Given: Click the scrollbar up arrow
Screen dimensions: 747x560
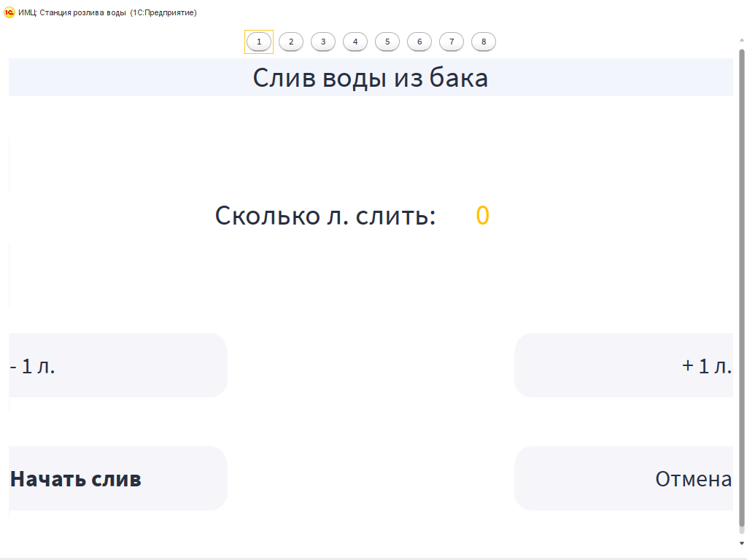Looking at the screenshot, I should (742, 42).
